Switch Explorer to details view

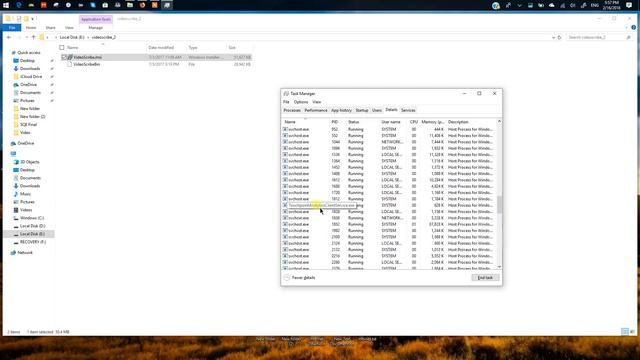(x=624, y=332)
